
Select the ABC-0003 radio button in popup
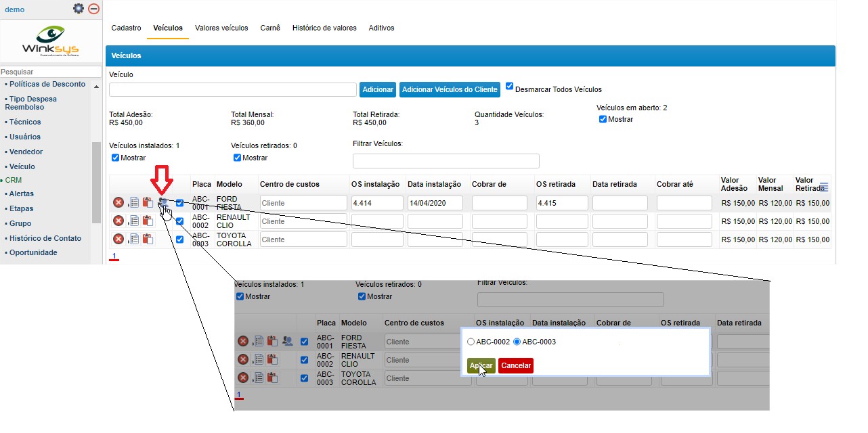tap(517, 342)
